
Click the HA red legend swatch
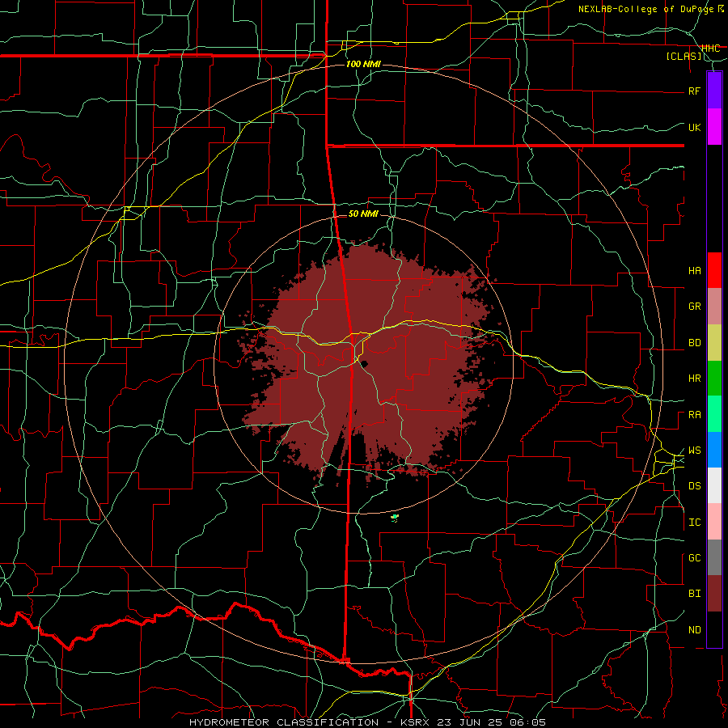pos(714,270)
